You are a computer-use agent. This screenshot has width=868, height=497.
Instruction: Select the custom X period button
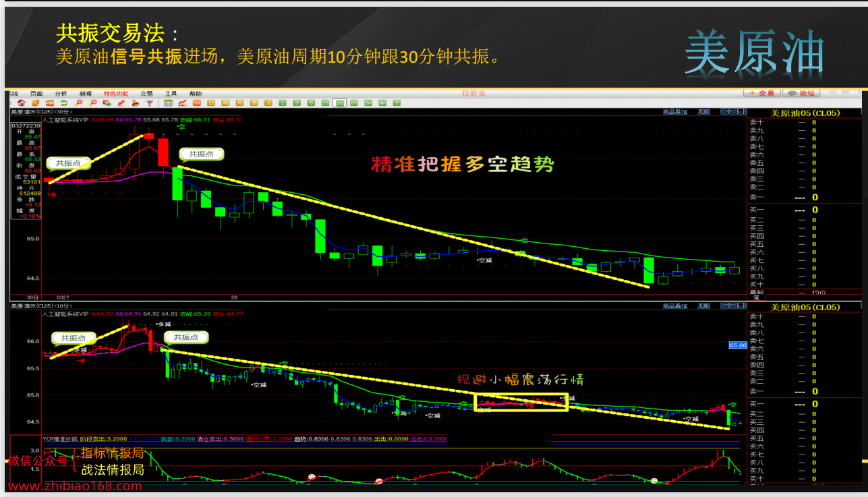coord(268,103)
